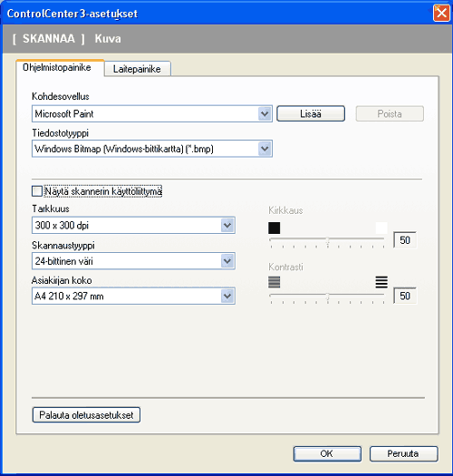Click the high contrast black lines icon
The image size is (453, 476).
point(381,282)
